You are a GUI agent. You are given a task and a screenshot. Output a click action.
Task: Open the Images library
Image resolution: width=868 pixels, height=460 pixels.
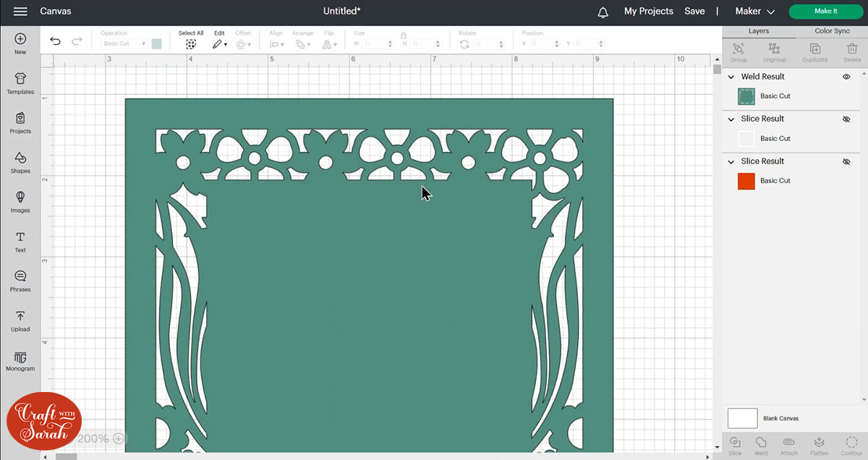[x=20, y=201]
